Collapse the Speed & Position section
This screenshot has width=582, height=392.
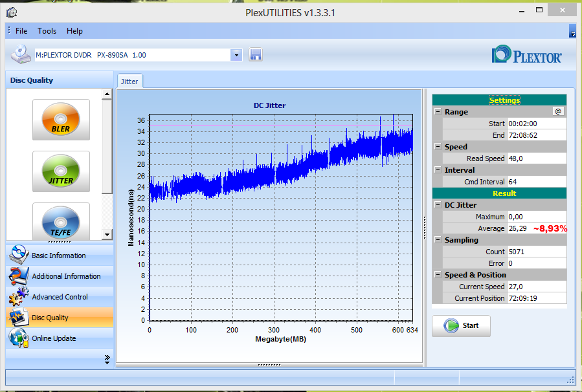click(438, 275)
